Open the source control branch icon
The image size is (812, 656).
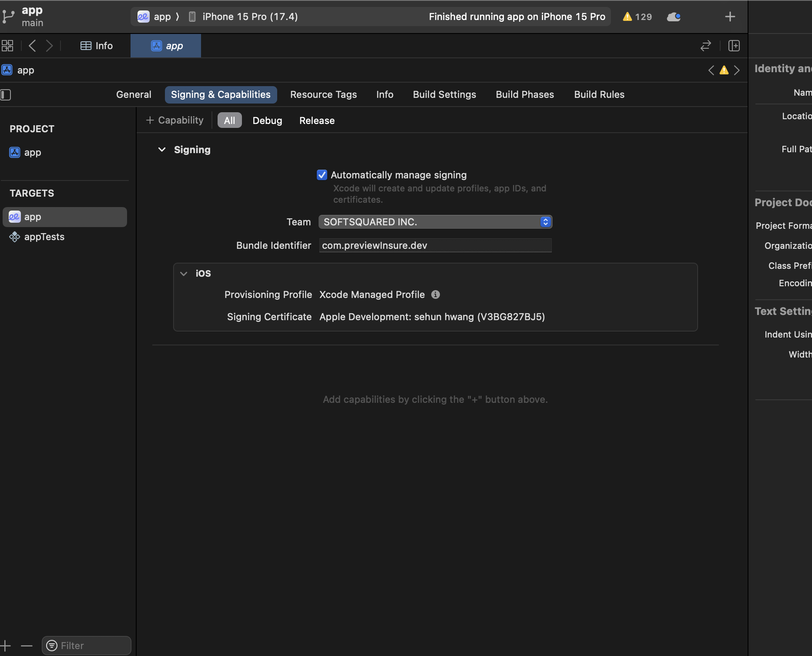(x=8, y=17)
